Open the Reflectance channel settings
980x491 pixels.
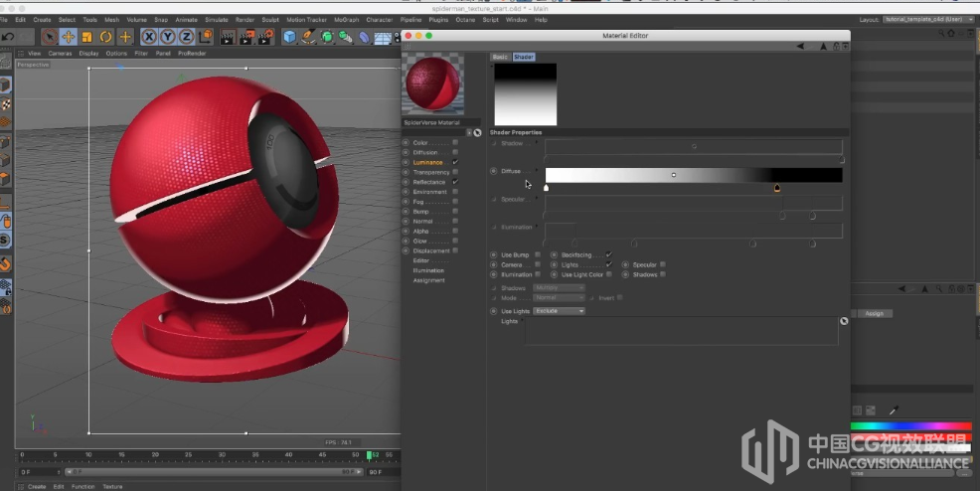click(428, 182)
